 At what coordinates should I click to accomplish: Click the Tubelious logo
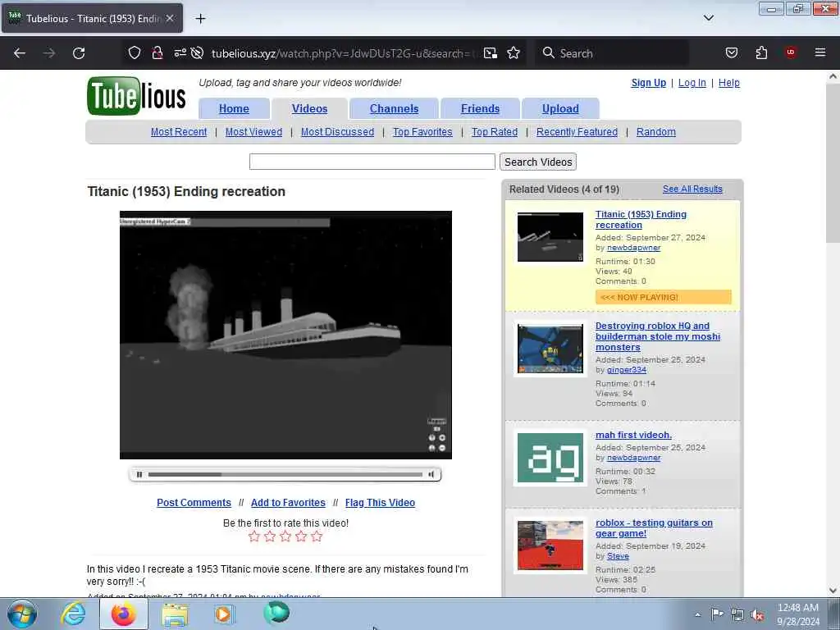point(137,97)
